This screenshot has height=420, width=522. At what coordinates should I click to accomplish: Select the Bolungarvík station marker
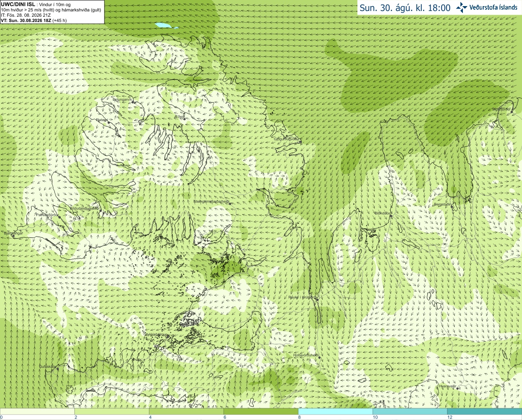click(133, 102)
